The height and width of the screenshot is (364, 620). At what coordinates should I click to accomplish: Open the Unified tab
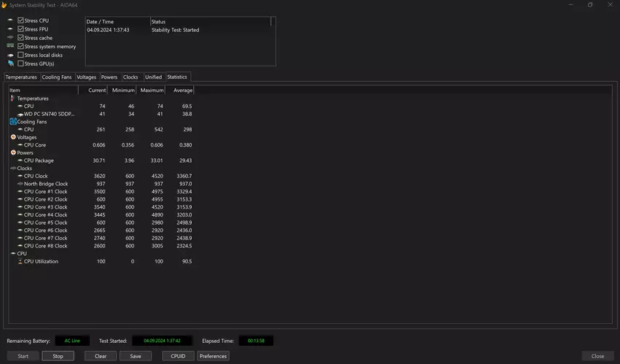[153, 77]
